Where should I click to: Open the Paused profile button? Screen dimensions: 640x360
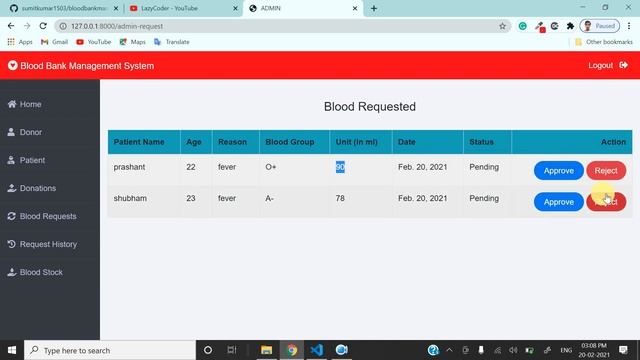[x=600, y=26]
